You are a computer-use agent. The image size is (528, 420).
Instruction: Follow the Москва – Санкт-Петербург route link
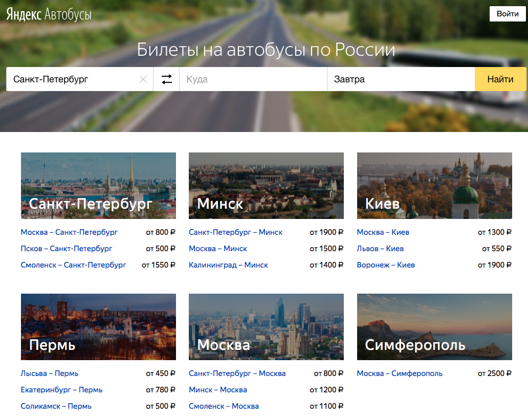click(69, 232)
